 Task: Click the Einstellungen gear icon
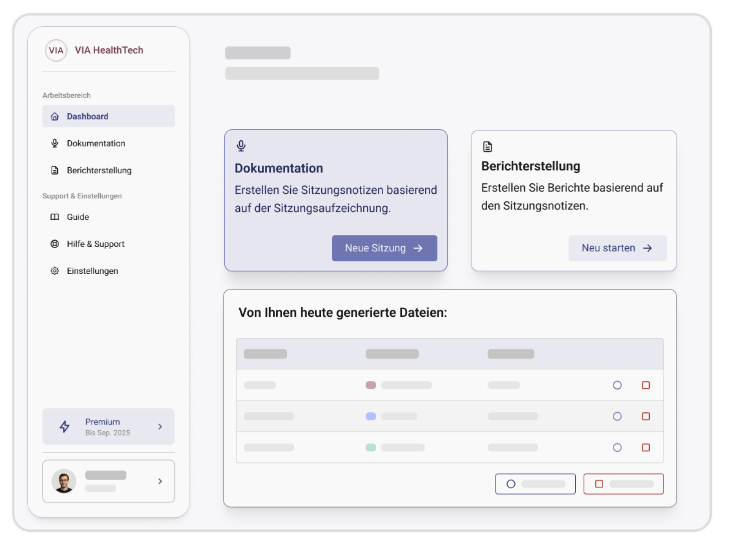(54, 271)
